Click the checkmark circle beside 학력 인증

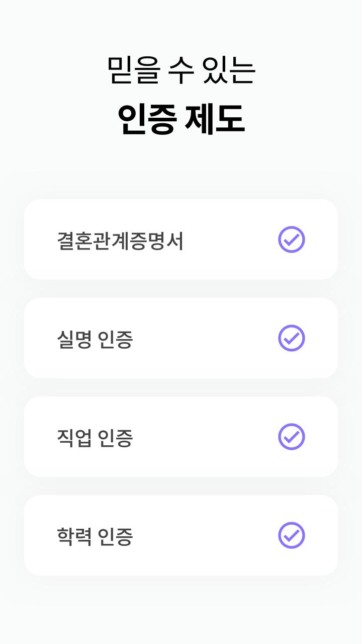[x=292, y=535]
